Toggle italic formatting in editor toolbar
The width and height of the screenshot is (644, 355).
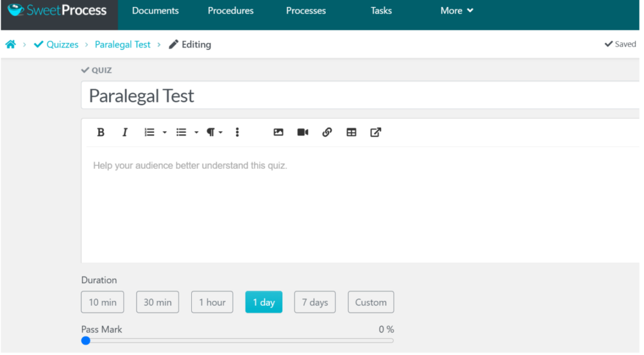click(x=125, y=132)
